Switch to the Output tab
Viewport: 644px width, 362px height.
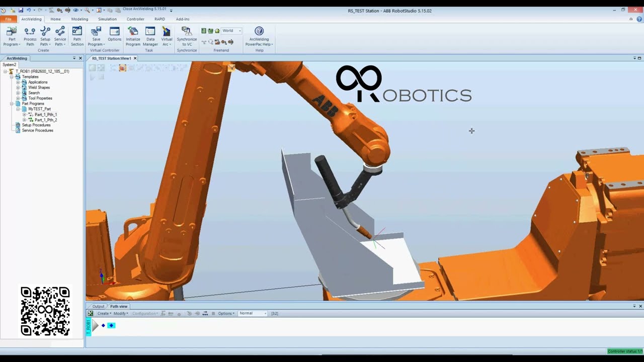pyautogui.click(x=98, y=306)
